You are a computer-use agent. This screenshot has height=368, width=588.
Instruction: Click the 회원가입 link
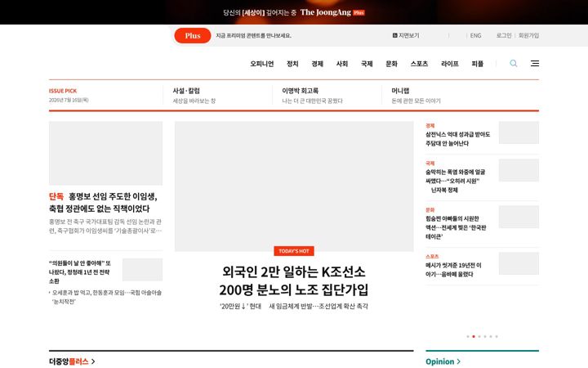(x=528, y=35)
